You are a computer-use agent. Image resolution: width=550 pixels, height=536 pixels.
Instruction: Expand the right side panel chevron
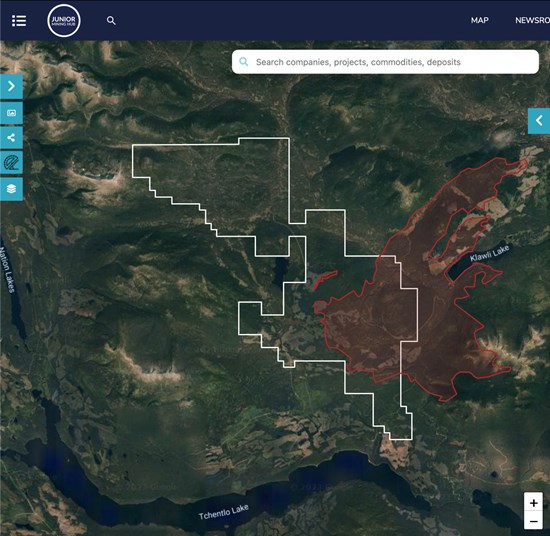pyautogui.click(x=539, y=121)
